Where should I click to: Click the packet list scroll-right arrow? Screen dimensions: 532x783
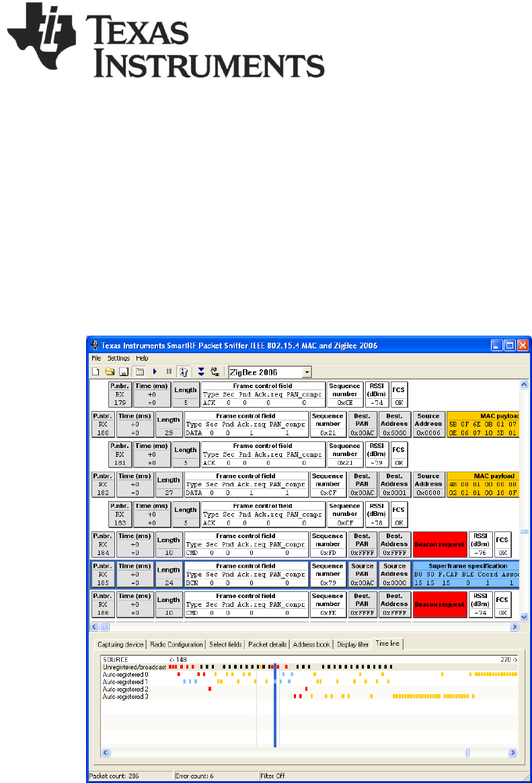515,627
